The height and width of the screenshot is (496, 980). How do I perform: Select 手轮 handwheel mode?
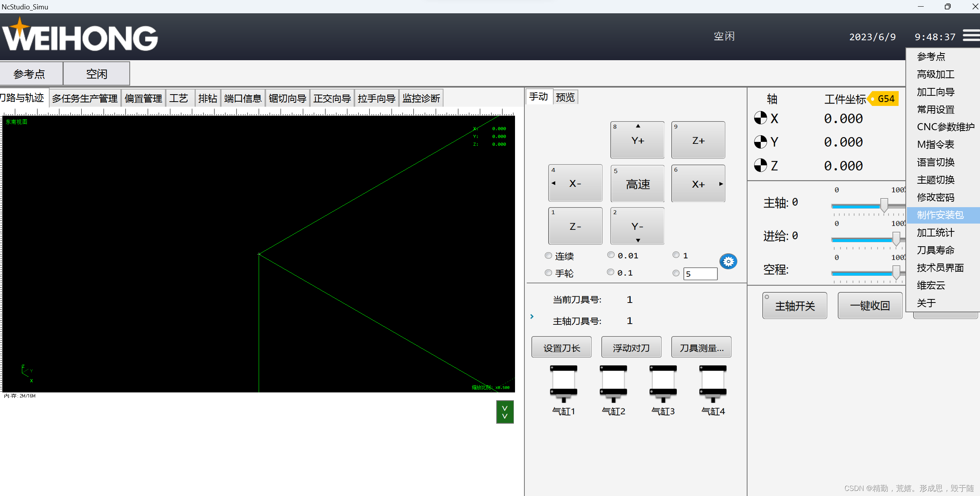point(548,273)
